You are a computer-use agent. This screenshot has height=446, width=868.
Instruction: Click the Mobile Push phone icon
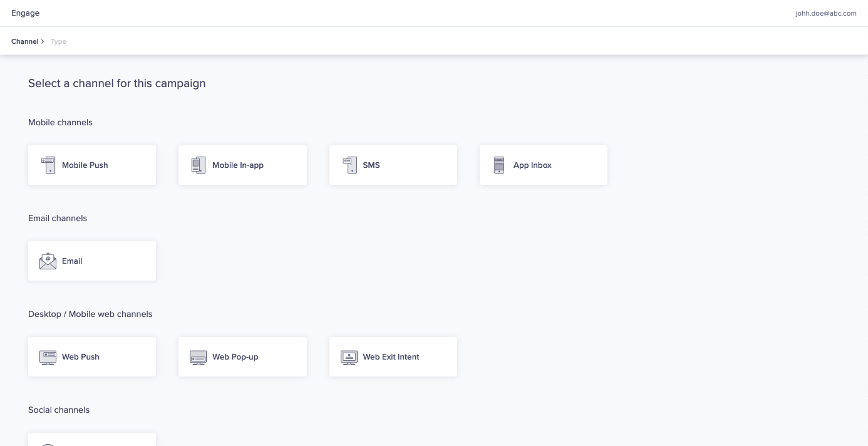[x=48, y=165]
